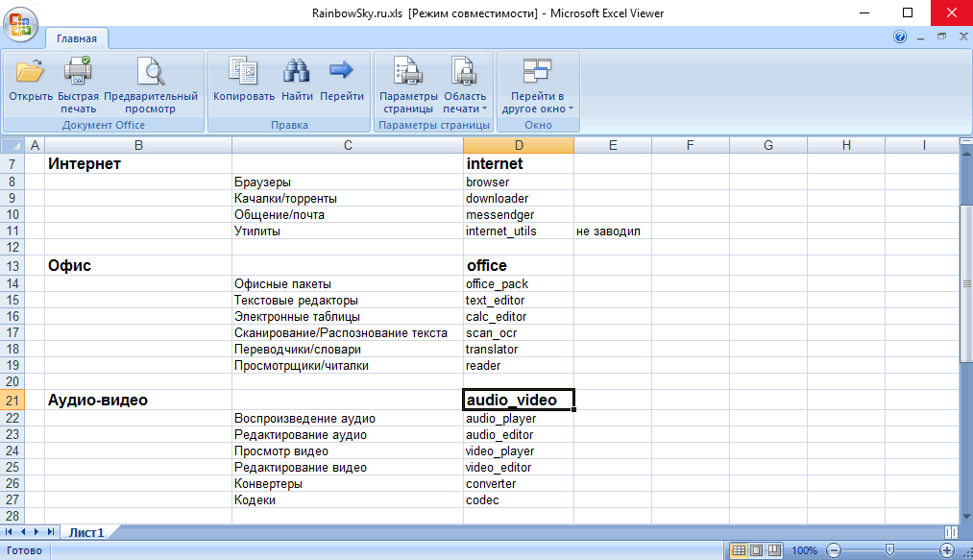The image size is (973, 560).
Task: Select cell Просмотр видео
Action: (x=348, y=451)
